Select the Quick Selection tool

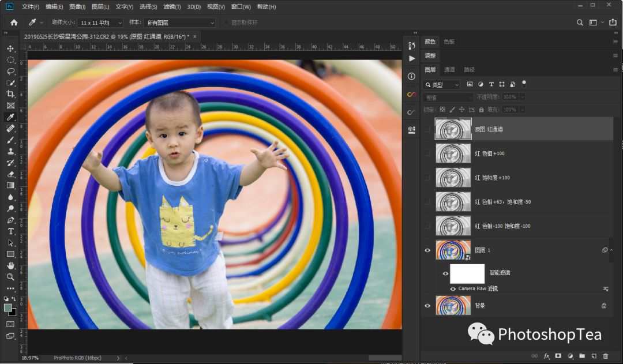click(10, 82)
